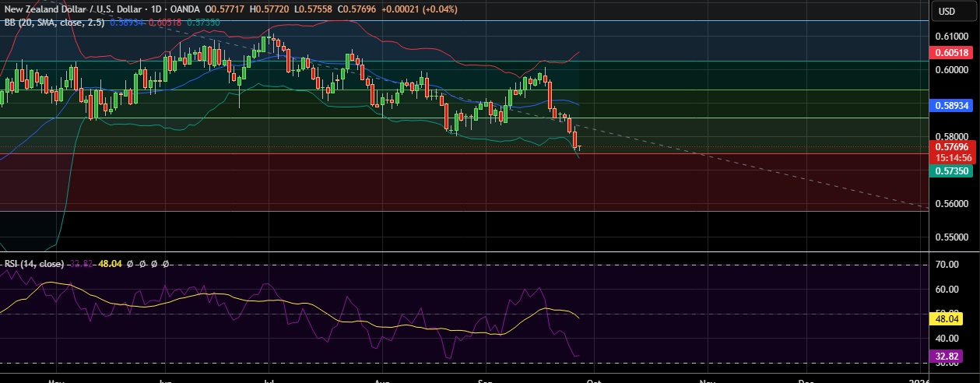Image resolution: width=980 pixels, height=383 pixels.
Task: Click the 0.61000 price scale tick
Action: [x=951, y=37]
